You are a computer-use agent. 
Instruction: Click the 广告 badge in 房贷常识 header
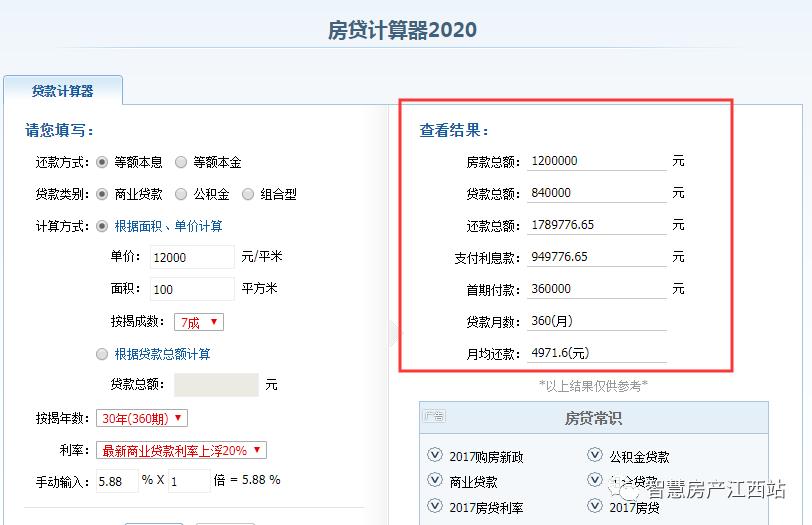434,416
